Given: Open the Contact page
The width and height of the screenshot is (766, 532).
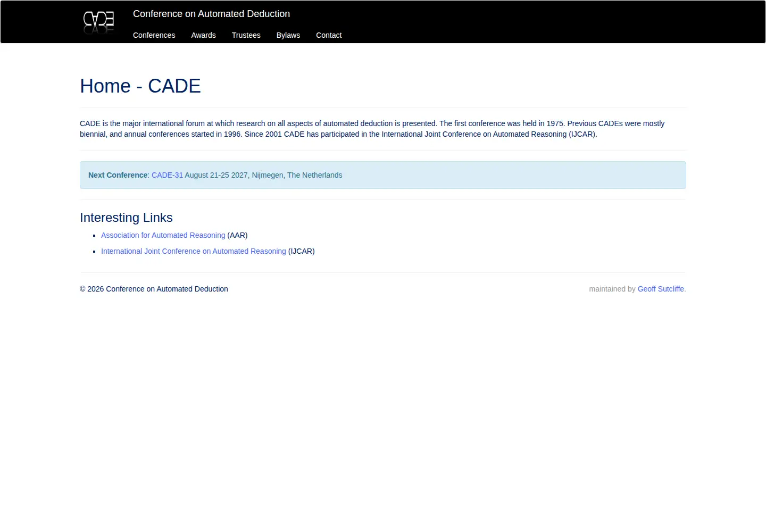Looking at the screenshot, I should click(329, 35).
